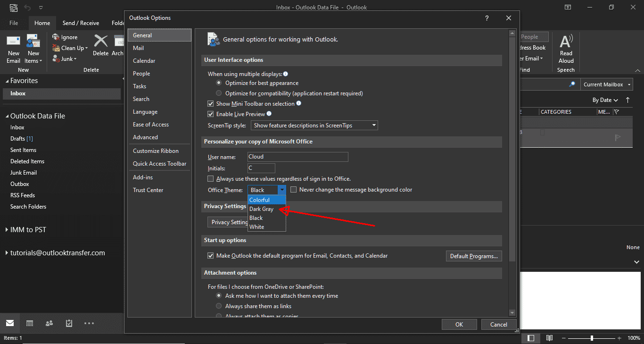
Task: Select Always share them as links radio
Action: pyautogui.click(x=219, y=306)
